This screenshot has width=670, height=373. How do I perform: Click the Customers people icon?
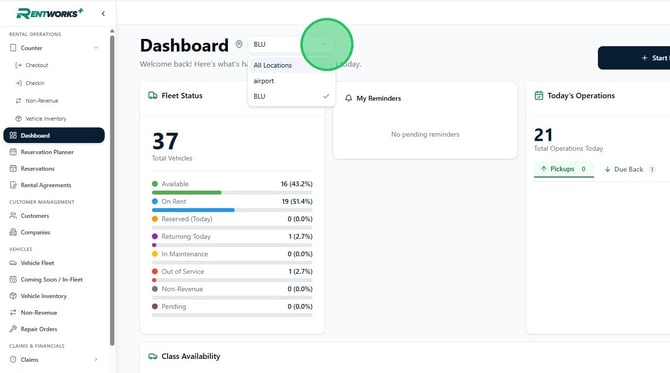[13, 216]
